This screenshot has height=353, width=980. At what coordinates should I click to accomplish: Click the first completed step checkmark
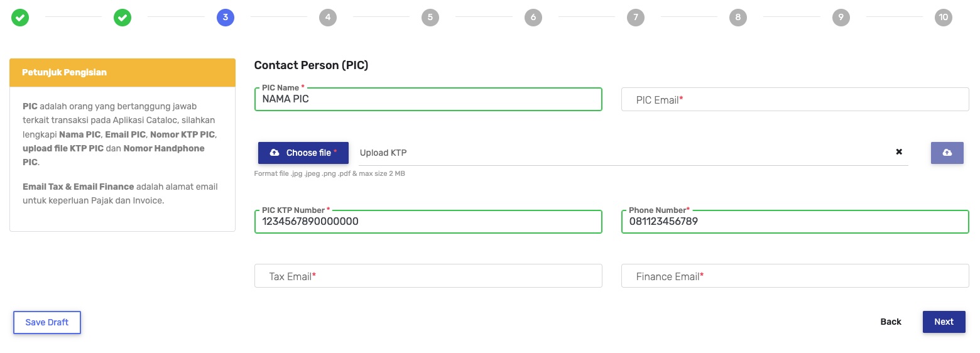point(20,18)
